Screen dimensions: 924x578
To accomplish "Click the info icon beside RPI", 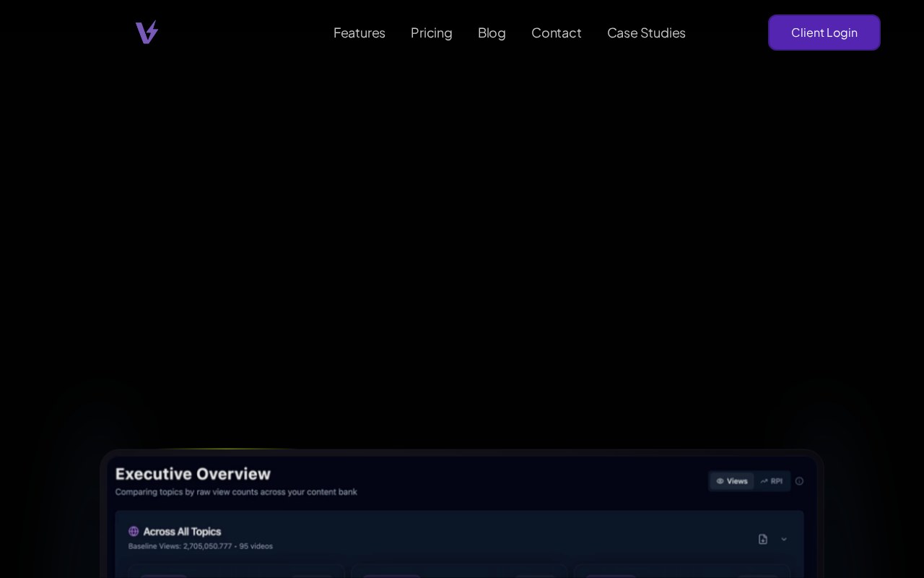I will (799, 481).
